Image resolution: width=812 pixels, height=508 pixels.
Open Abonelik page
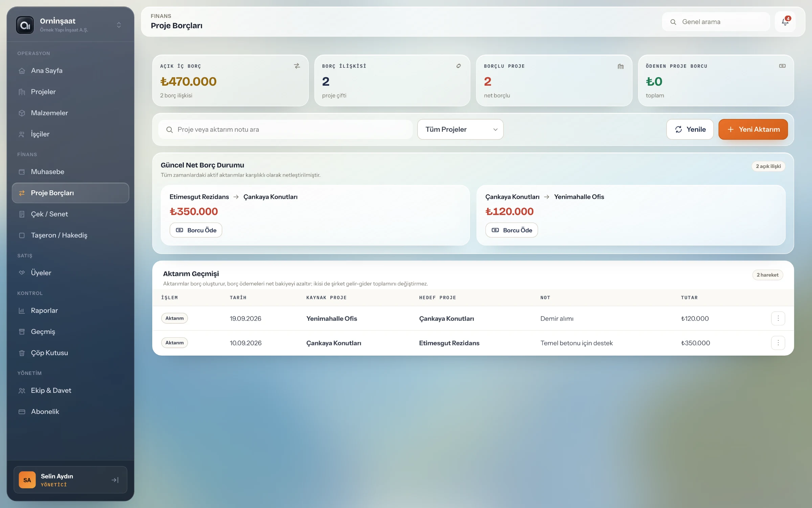point(70,411)
